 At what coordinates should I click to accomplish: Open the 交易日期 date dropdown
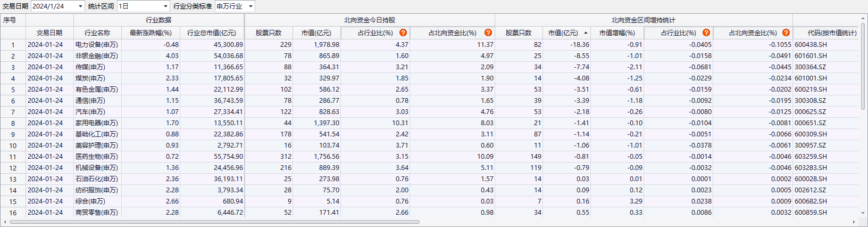80,6
